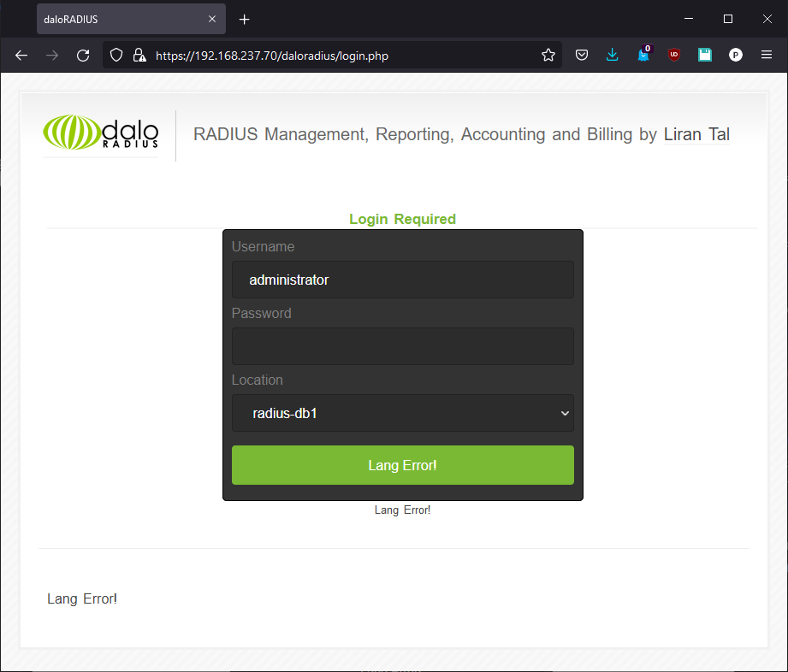
Task: Reload the daloRADIUS login page
Action: click(82, 55)
